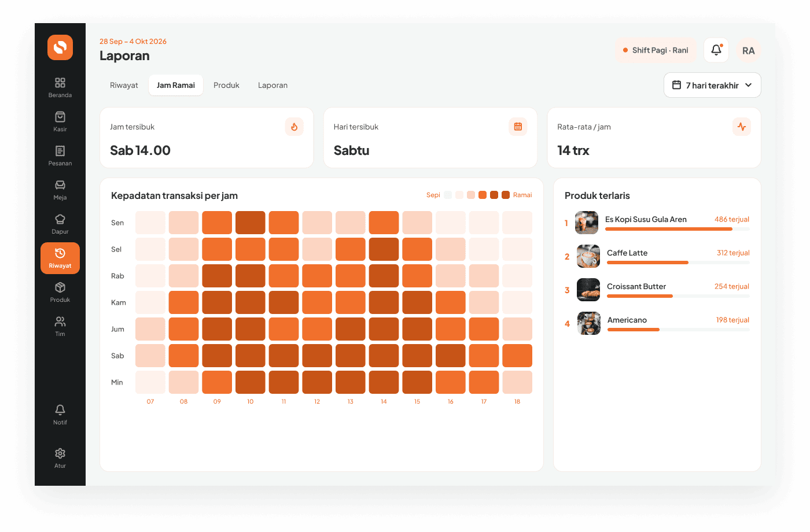Click the orange app logo in sidebar
The height and width of the screenshot is (532, 810).
pyautogui.click(x=60, y=47)
